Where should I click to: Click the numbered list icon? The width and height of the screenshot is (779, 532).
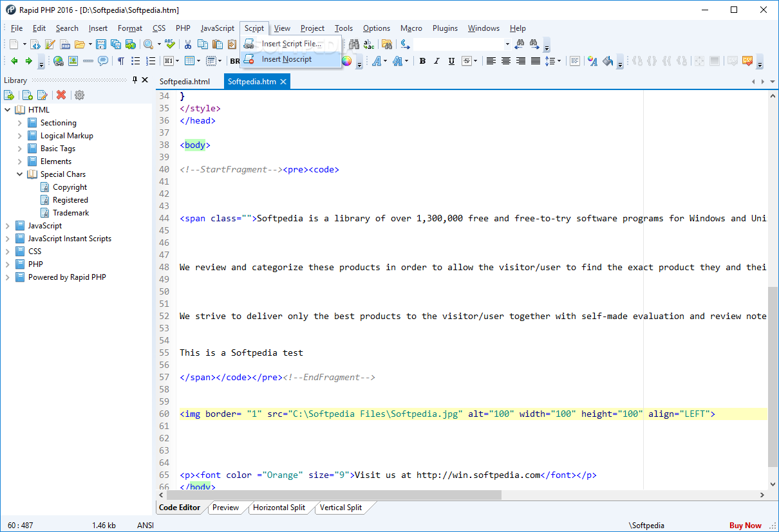click(151, 61)
